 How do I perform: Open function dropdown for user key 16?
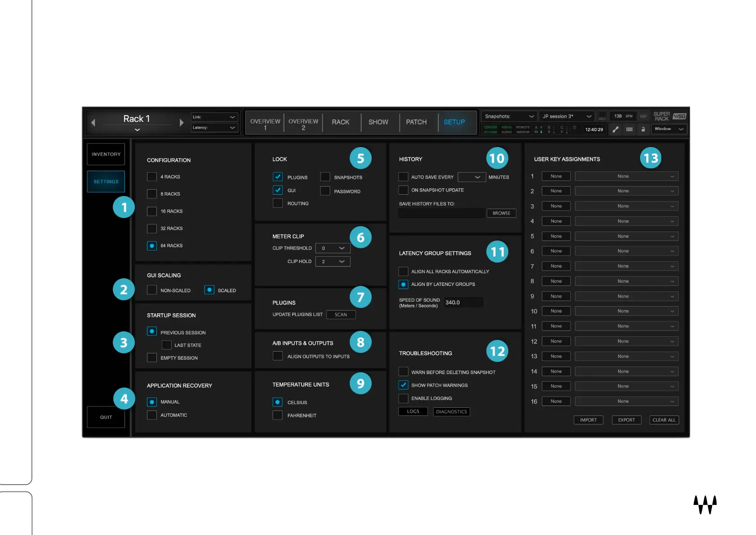[627, 401]
